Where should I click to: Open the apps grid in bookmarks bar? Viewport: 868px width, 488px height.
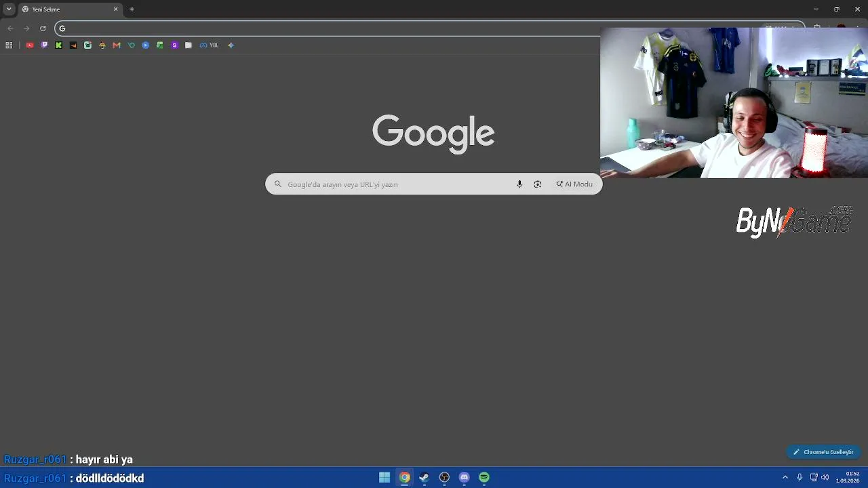(x=9, y=45)
